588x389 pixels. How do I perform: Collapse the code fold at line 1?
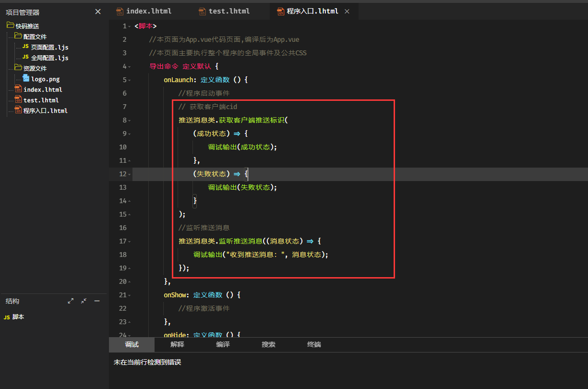(130, 26)
